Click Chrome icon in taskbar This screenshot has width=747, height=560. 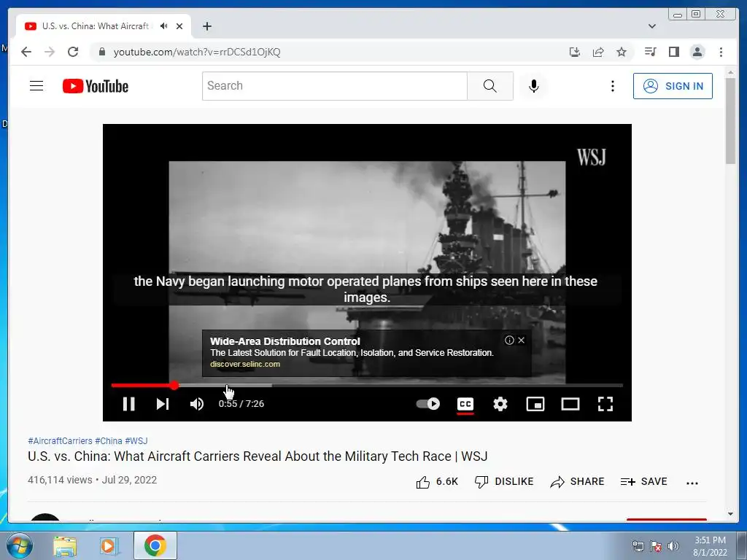155,545
